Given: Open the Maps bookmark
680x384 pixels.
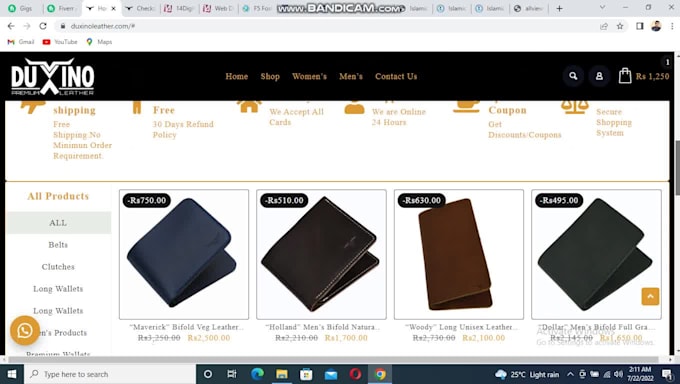Looking at the screenshot, I should [99, 42].
